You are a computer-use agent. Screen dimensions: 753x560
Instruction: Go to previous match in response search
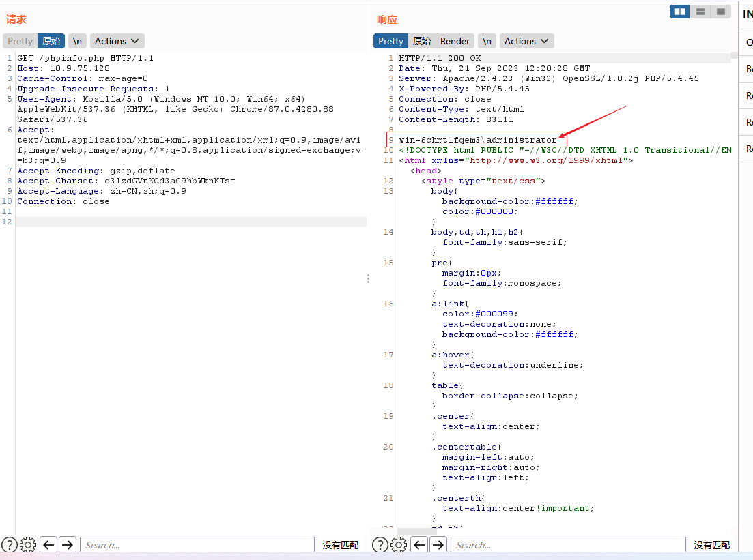tap(419, 544)
